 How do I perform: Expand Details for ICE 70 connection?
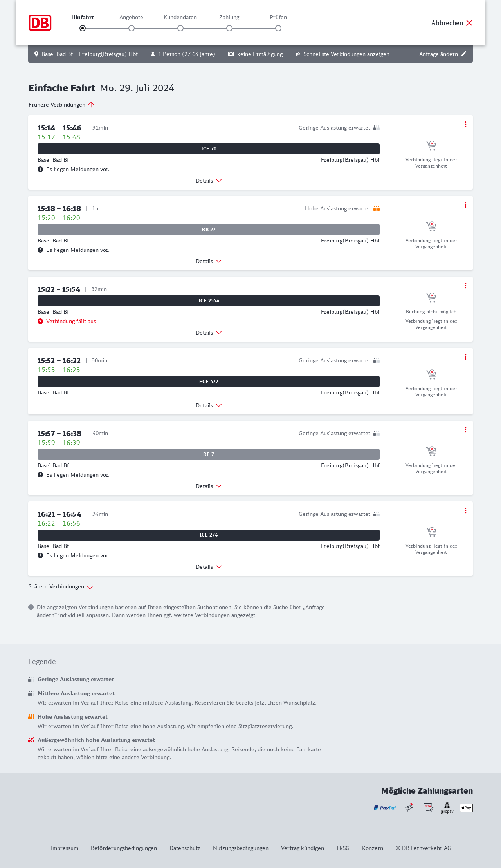coord(209,181)
